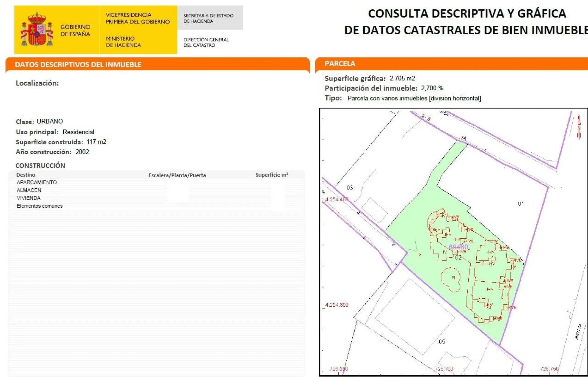Click parcel label '05' on map
The width and height of the screenshot is (588, 377).
(x=442, y=342)
